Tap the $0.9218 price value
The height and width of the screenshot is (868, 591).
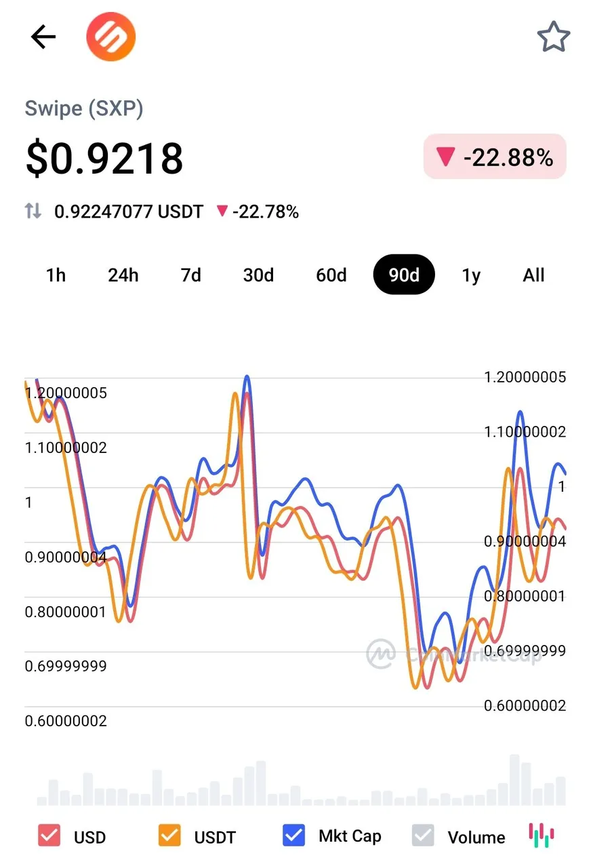(x=104, y=158)
